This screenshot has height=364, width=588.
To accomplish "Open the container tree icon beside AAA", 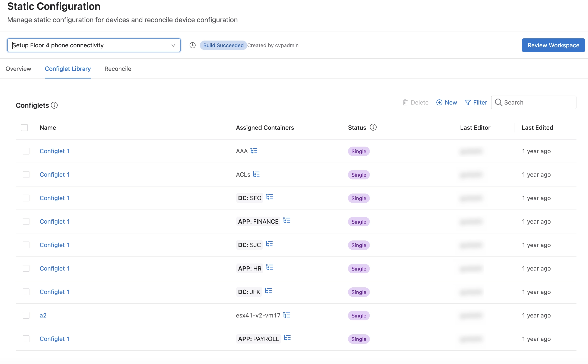I will point(254,151).
